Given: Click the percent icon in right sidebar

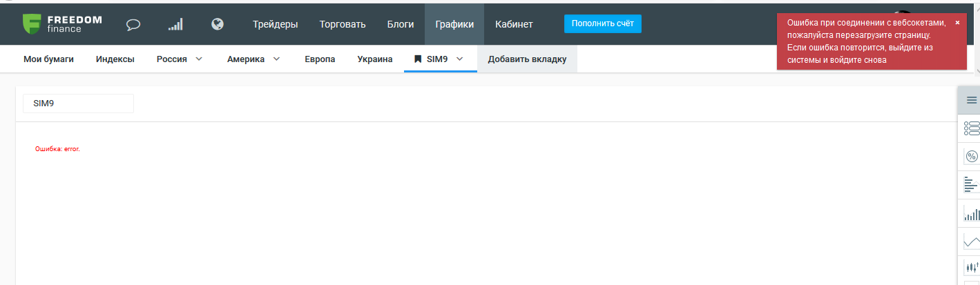Looking at the screenshot, I should coord(972,156).
